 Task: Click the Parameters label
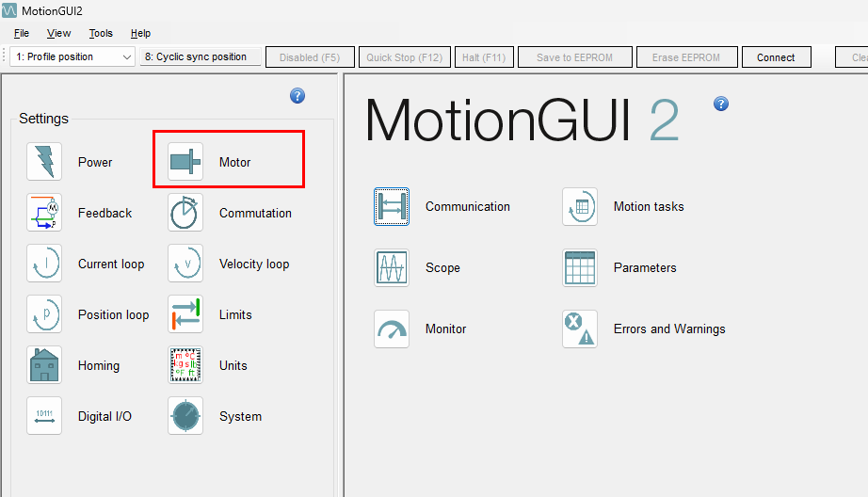(644, 268)
